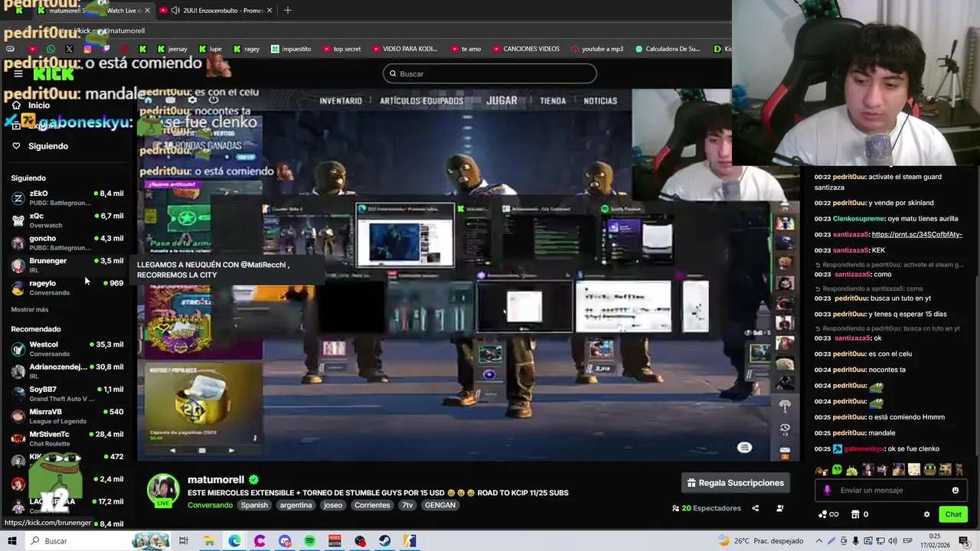The width and height of the screenshot is (980, 551).
Task: Open Steam from the taskbar
Action: coord(385,541)
